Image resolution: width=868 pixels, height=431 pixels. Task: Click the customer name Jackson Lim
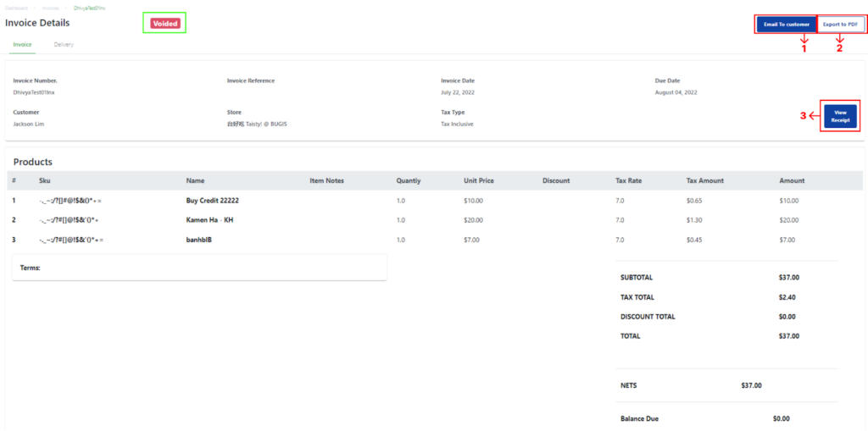click(29, 124)
